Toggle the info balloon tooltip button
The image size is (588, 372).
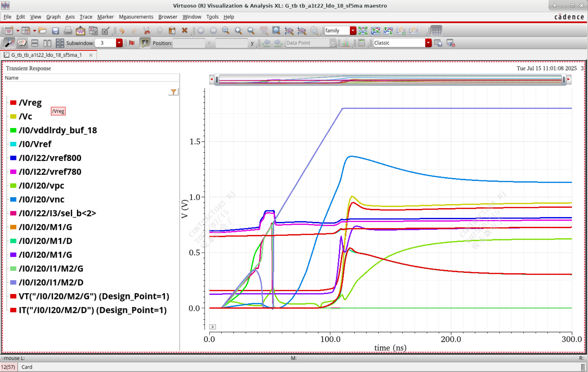click(x=145, y=43)
